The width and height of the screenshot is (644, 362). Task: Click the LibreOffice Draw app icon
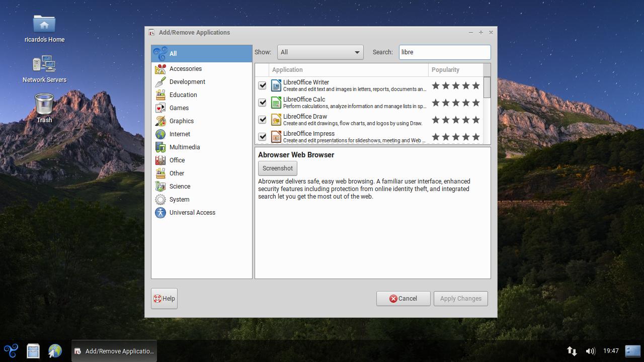(x=276, y=120)
